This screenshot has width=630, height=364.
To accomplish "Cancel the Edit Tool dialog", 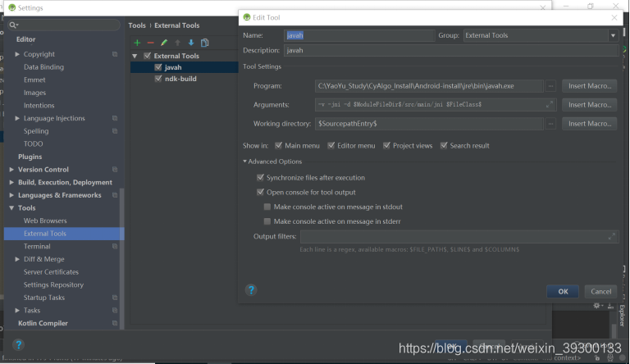I will pyautogui.click(x=600, y=292).
